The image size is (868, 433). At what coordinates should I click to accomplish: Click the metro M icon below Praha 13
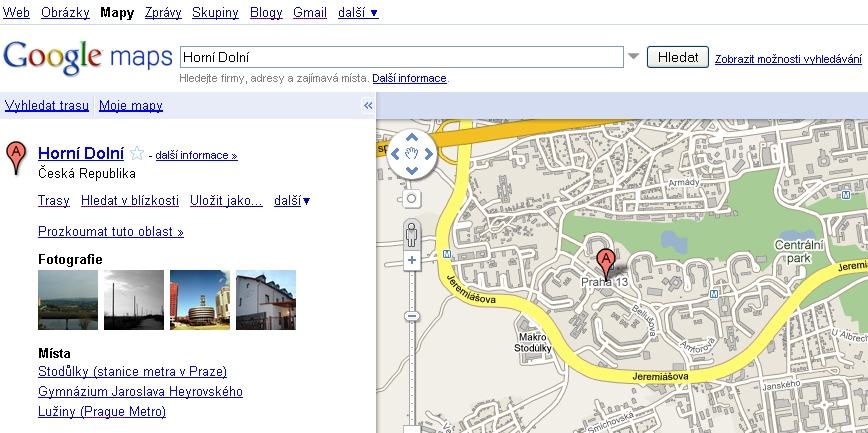[714, 293]
